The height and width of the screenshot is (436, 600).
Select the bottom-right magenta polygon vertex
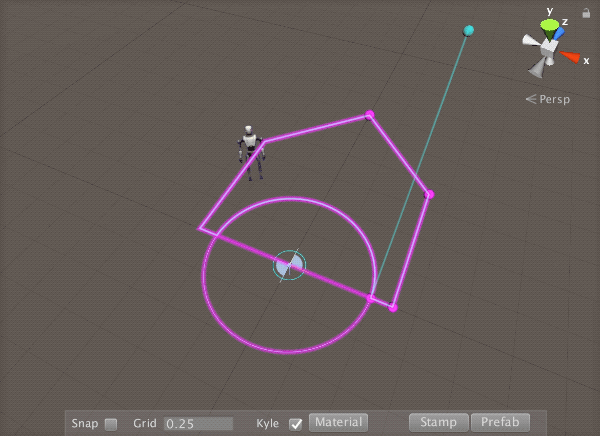pos(393,307)
